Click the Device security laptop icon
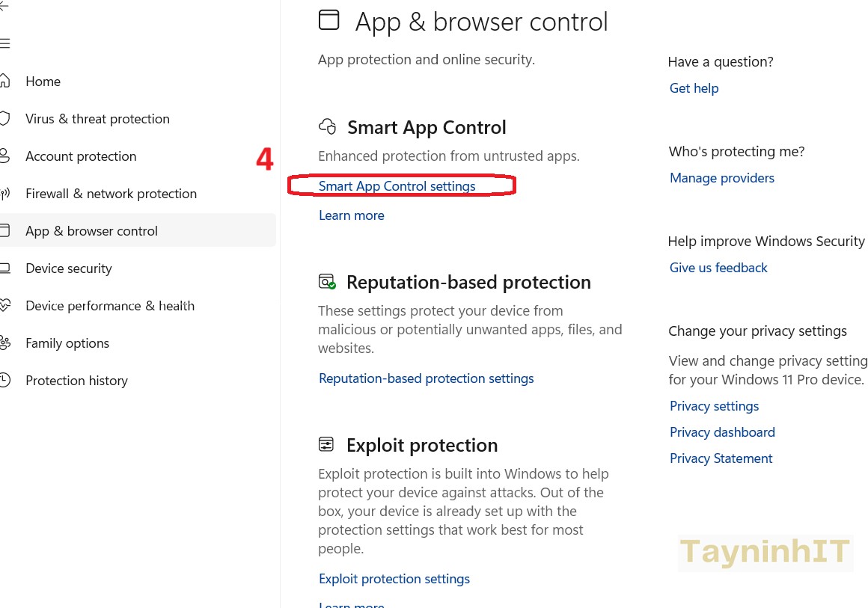This screenshot has height=608, width=868. coord(5,268)
